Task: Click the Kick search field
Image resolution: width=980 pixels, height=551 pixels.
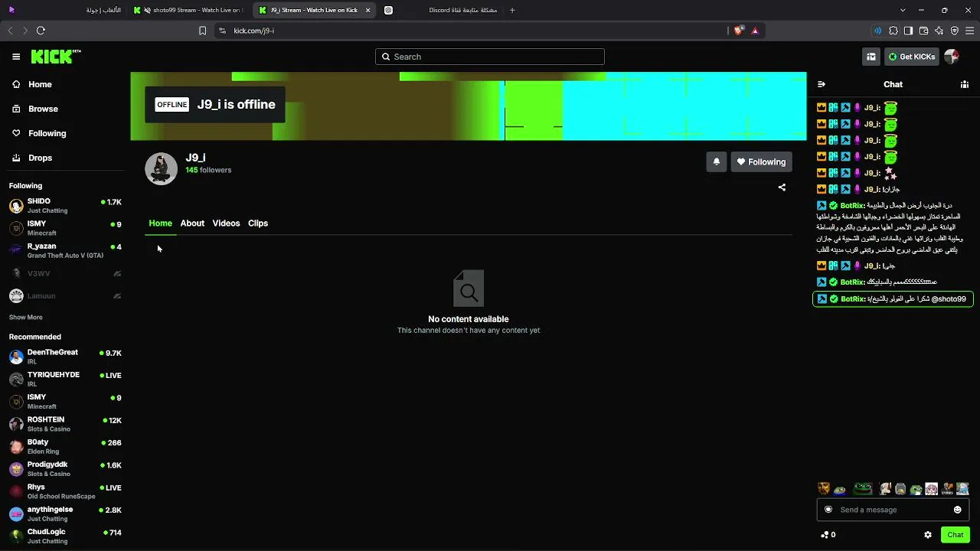Action: click(x=490, y=57)
